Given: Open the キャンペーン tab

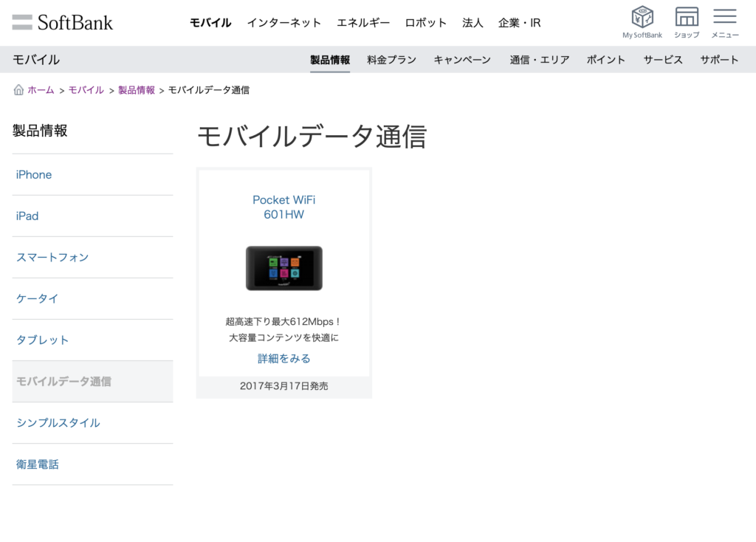Looking at the screenshot, I should click(x=462, y=60).
